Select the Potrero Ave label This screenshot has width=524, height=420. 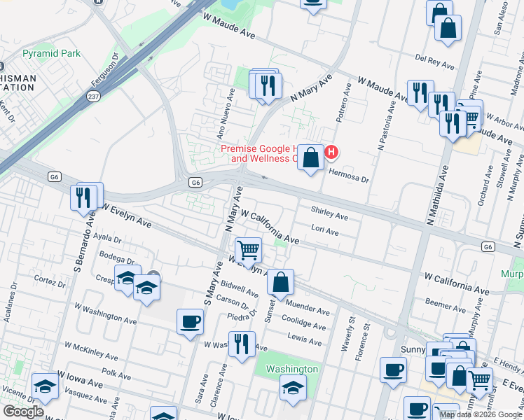click(343, 103)
